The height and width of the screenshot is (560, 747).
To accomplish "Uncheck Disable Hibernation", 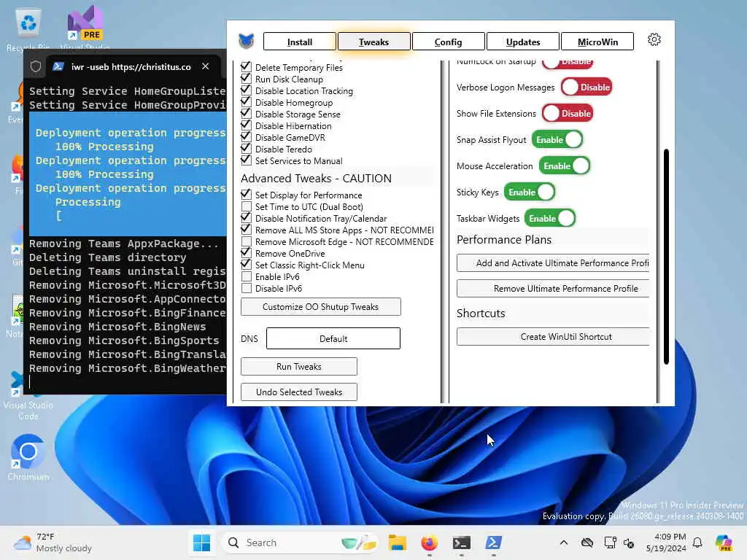I will click(246, 125).
